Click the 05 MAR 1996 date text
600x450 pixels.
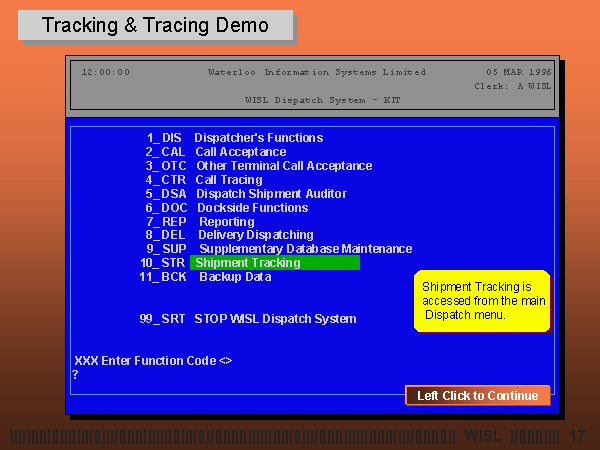point(518,72)
